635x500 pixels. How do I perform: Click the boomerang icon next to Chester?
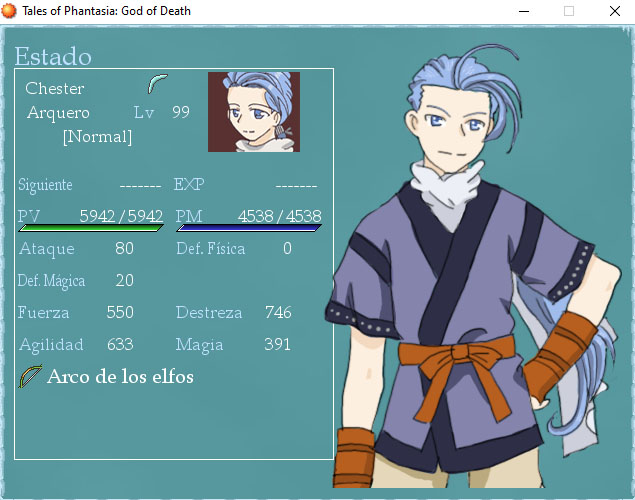click(158, 83)
